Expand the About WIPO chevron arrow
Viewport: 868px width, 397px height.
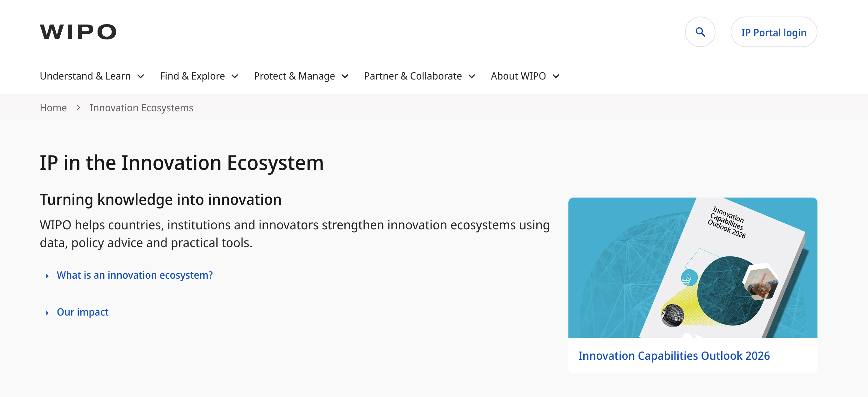coord(556,77)
